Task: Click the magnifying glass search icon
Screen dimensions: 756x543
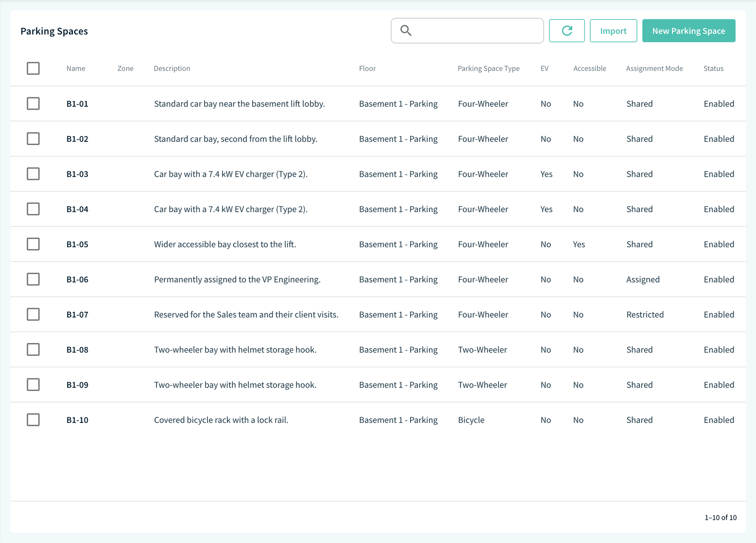Action: coord(406,31)
